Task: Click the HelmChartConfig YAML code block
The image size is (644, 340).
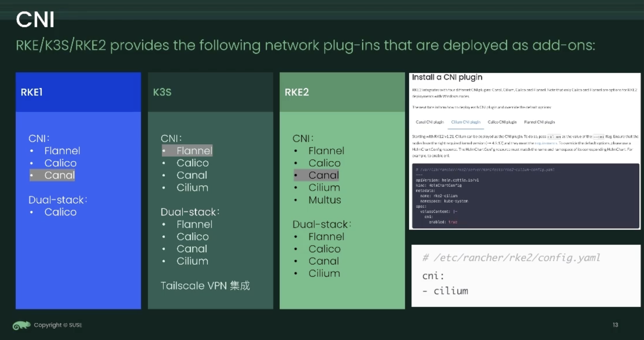Action: [525, 196]
